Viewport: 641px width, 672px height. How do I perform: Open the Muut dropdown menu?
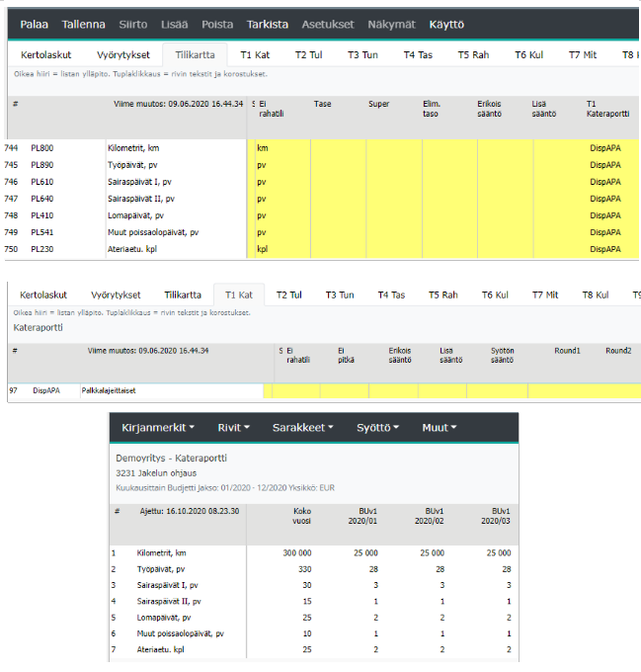tap(440, 428)
